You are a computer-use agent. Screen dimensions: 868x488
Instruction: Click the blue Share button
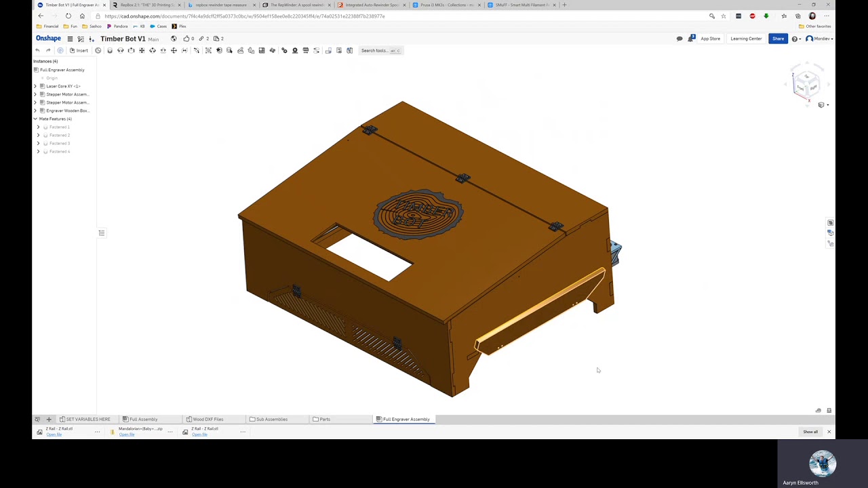click(x=778, y=39)
